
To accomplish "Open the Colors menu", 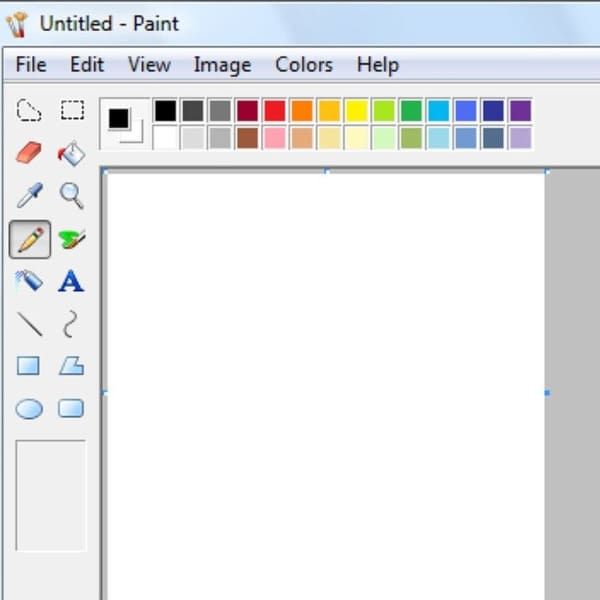I will pos(304,64).
